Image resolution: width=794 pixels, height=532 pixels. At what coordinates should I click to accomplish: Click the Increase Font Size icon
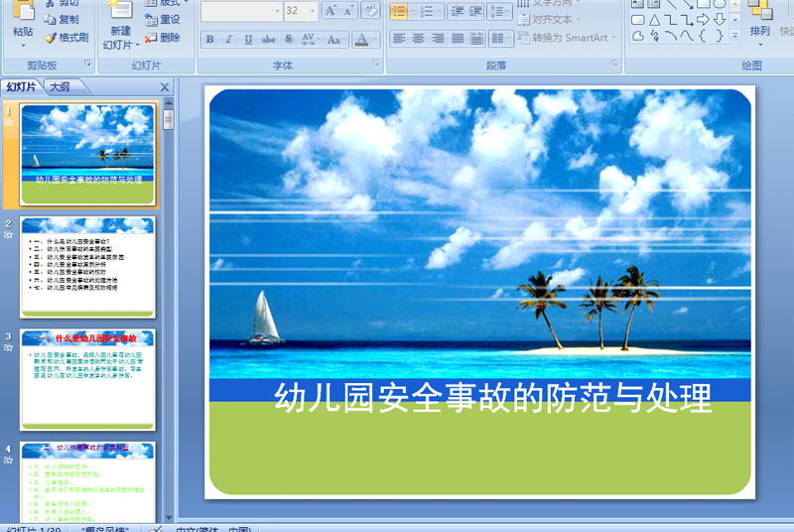[x=331, y=11]
